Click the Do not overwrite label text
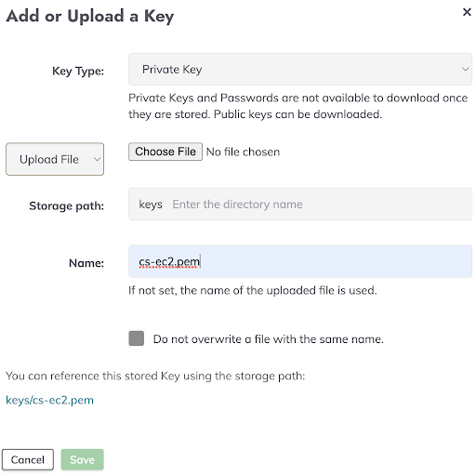Viewport: 476px width, 476px height. point(269,339)
